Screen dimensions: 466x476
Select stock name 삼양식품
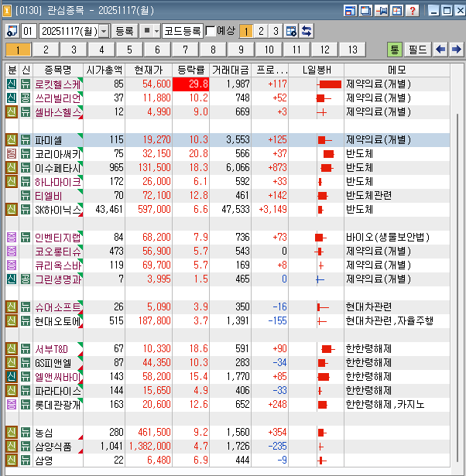[53, 447]
